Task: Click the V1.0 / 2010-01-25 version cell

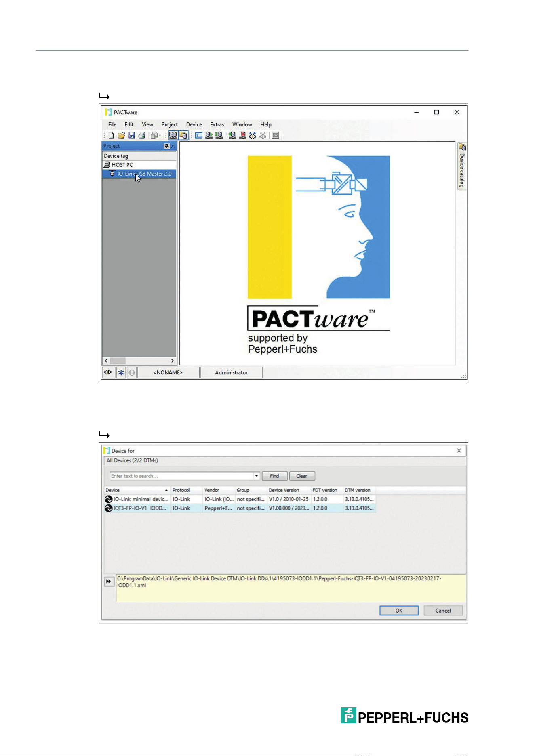Action: pyautogui.click(x=289, y=499)
